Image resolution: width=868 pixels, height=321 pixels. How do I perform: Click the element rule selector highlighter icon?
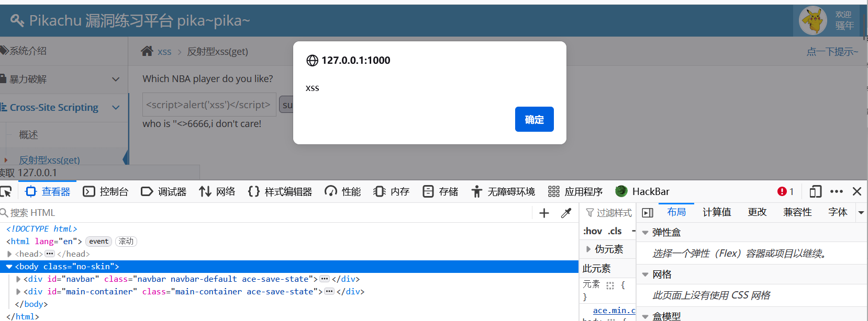[610, 285]
